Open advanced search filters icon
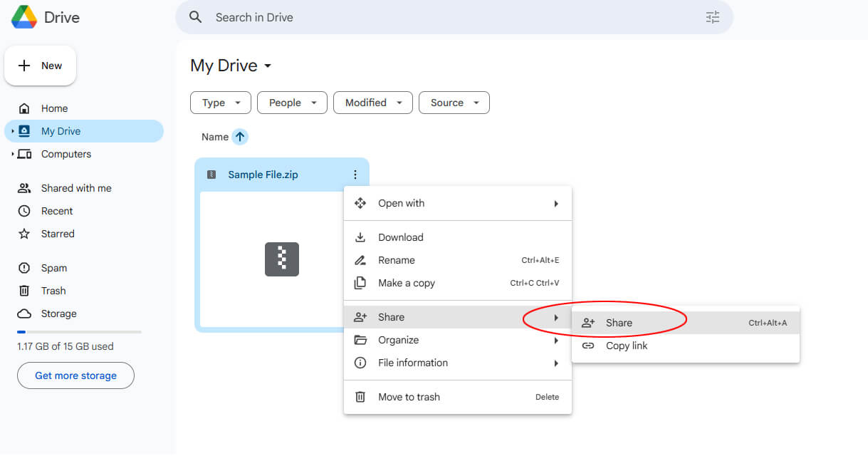The width and height of the screenshot is (868, 456). click(x=712, y=17)
